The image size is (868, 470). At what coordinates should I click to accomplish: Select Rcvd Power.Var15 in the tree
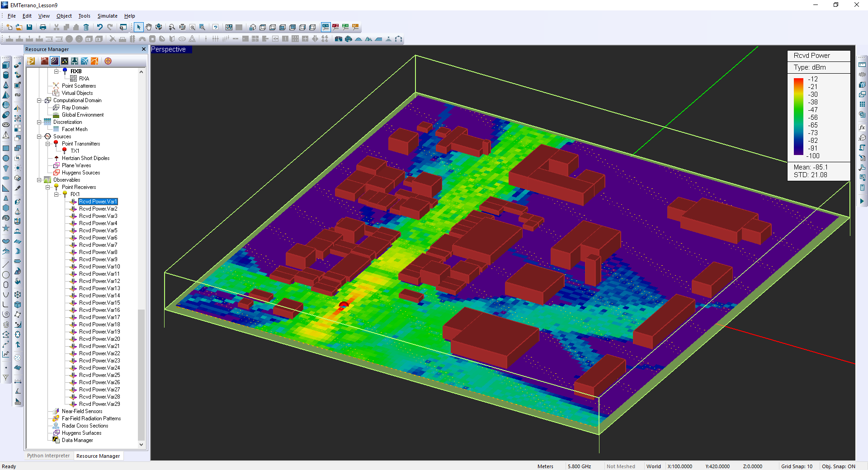click(x=99, y=303)
